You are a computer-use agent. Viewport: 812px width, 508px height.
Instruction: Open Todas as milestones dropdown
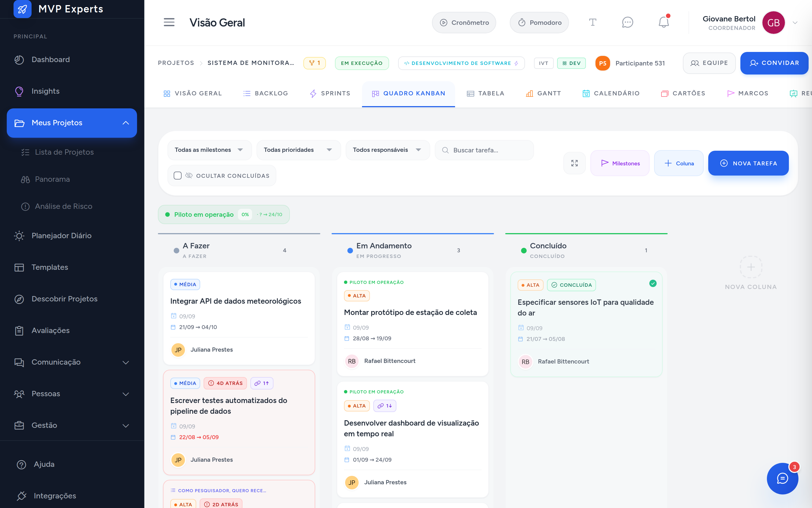tap(209, 150)
